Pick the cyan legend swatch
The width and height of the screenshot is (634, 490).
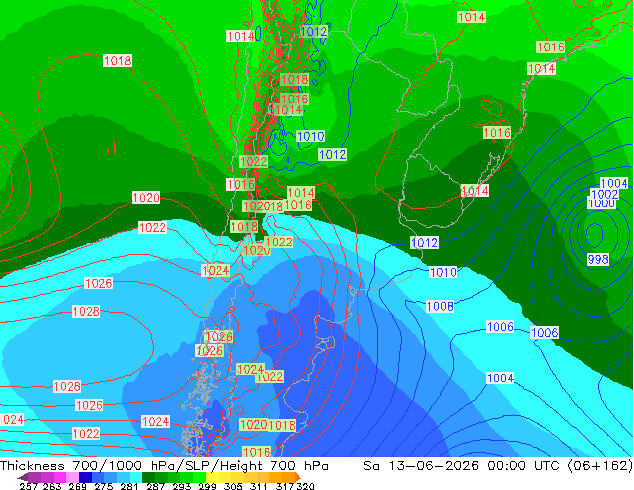point(136,477)
